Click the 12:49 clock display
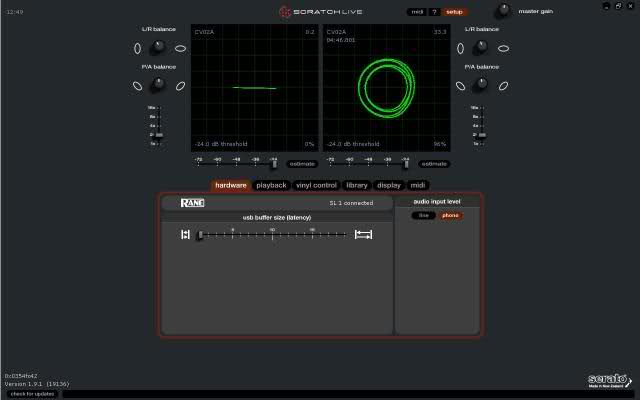 pyautogui.click(x=15, y=12)
